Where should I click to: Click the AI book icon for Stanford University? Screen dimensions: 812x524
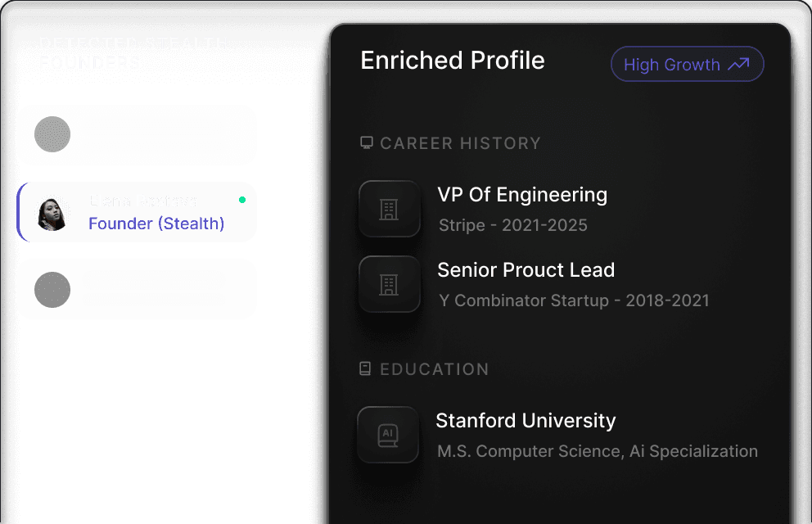(x=388, y=436)
